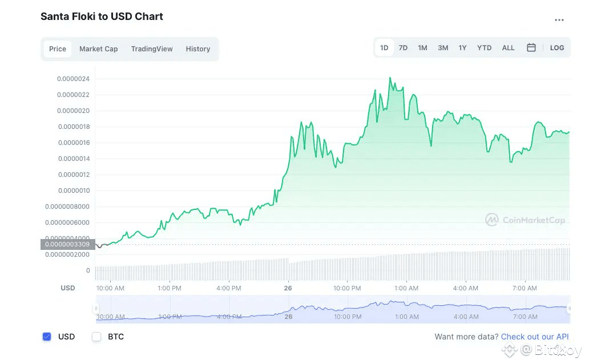589x364 pixels.
Task: Click the left handle of range slider
Action: point(96,309)
